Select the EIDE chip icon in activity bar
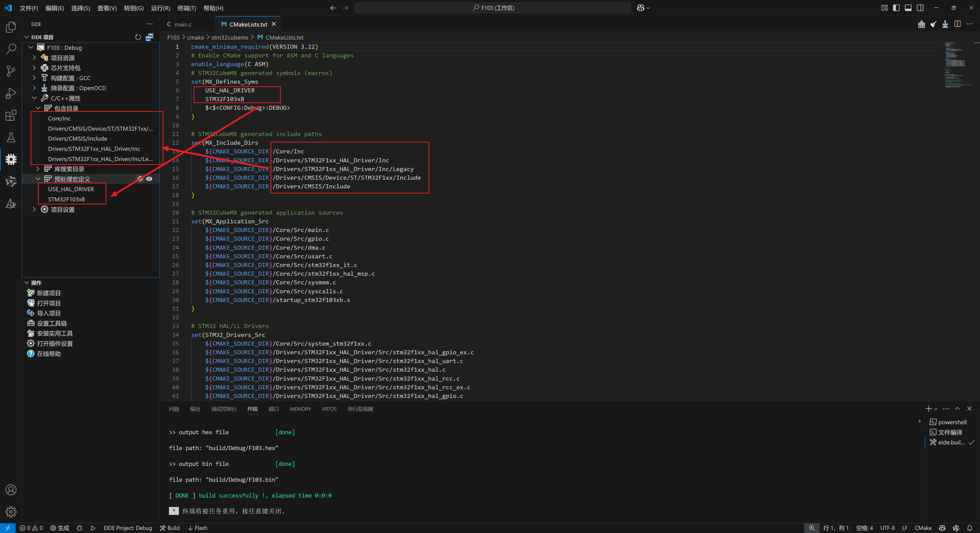 (11, 159)
